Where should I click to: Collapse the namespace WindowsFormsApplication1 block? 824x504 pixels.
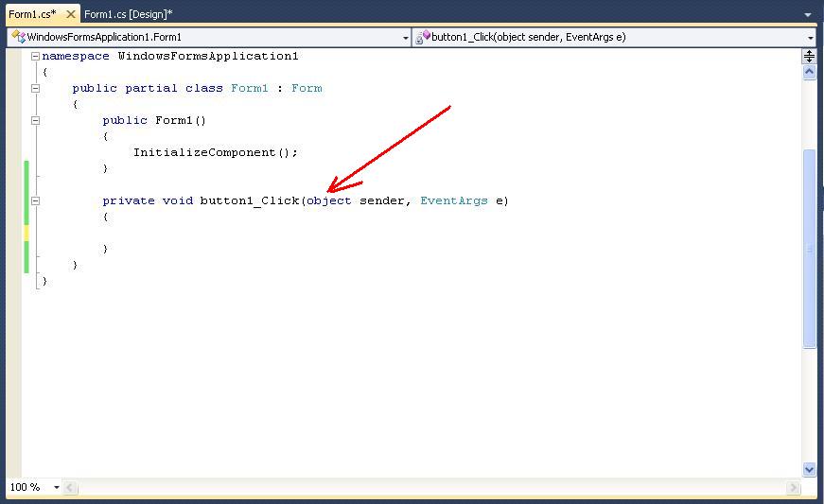coord(35,56)
